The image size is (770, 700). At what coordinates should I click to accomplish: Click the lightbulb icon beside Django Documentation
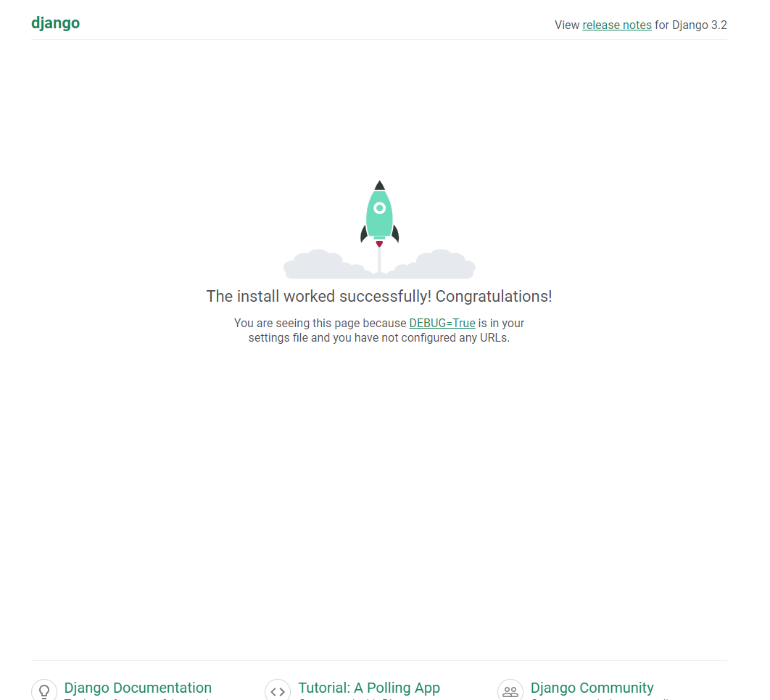(x=44, y=690)
